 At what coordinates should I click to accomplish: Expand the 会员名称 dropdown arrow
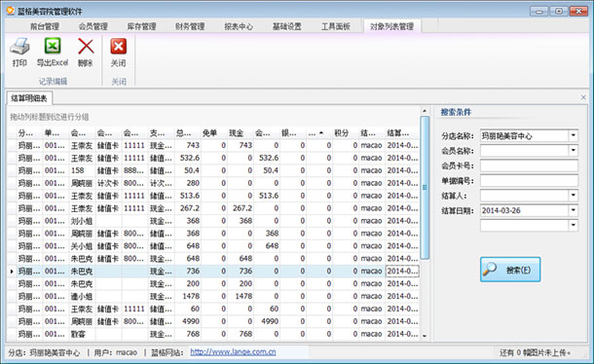click(574, 151)
